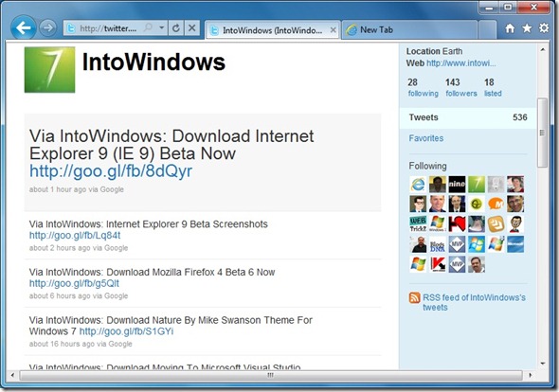Close the IntoWindows tab
Screen dimensions: 559x392
pos(333,30)
